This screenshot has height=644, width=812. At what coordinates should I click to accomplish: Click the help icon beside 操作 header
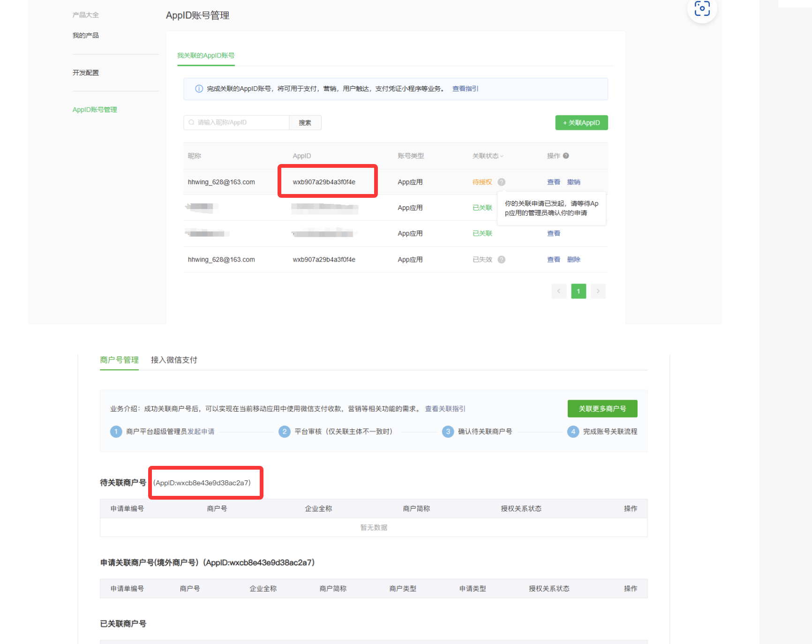point(566,156)
